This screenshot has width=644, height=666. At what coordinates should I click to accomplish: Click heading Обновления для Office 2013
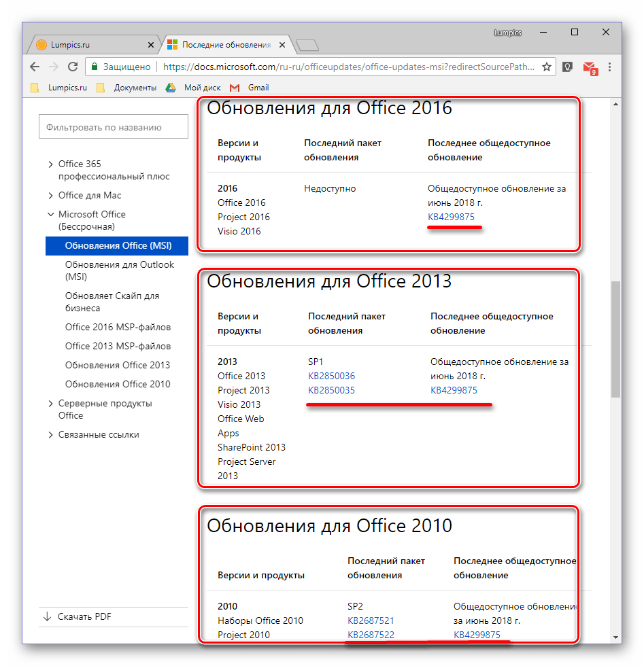[329, 281]
